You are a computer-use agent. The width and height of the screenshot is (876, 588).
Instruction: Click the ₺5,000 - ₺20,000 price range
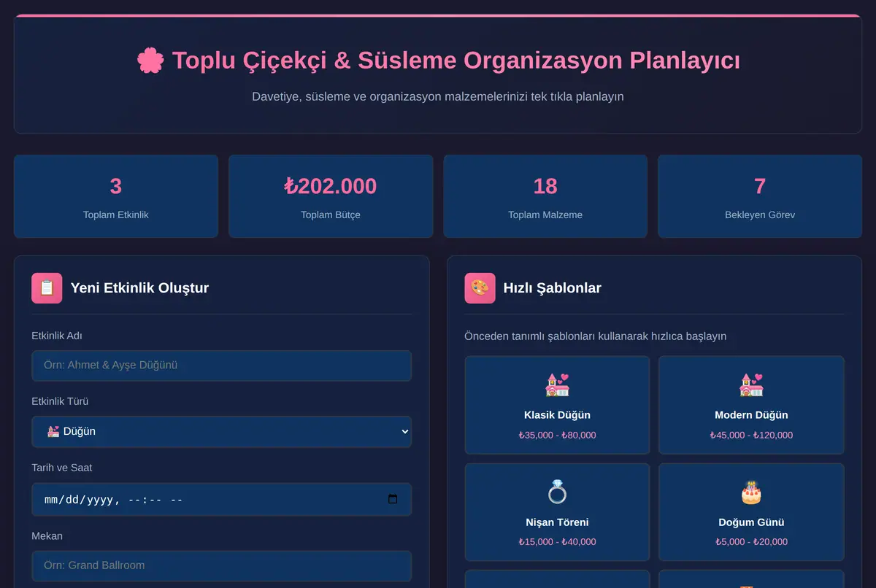[x=751, y=542]
